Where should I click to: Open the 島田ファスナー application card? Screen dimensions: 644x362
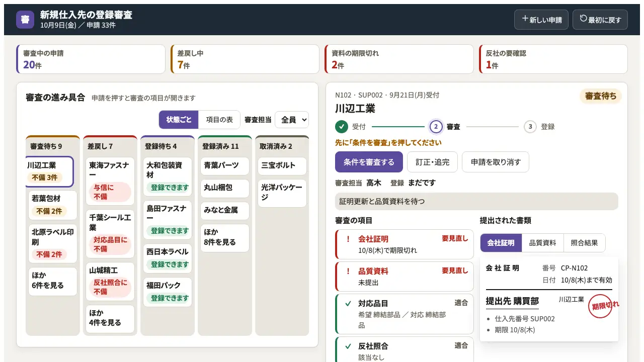[168, 220]
